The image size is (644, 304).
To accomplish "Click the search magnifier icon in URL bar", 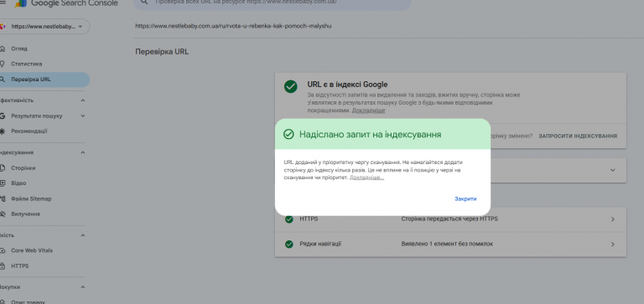I will coord(143,2).
